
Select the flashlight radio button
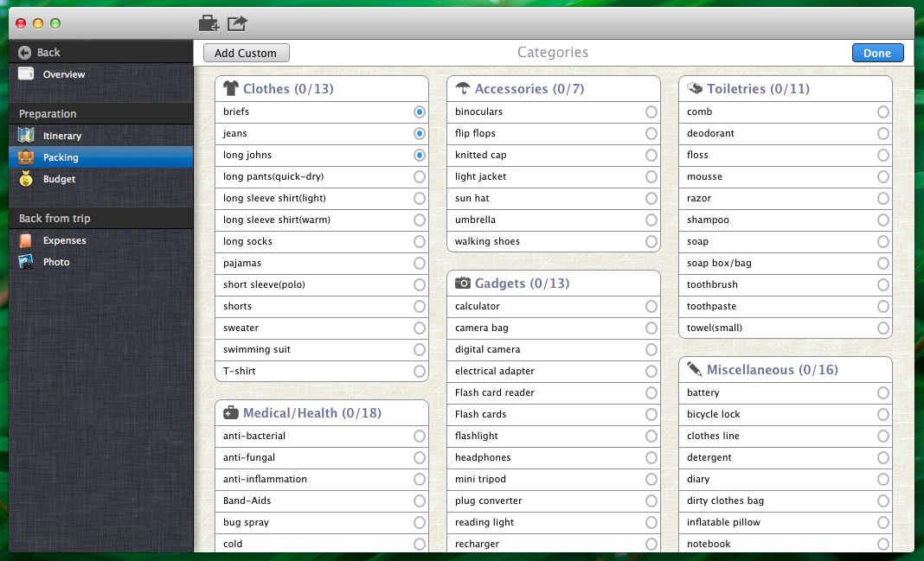pyautogui.click(x=651, y=437)
